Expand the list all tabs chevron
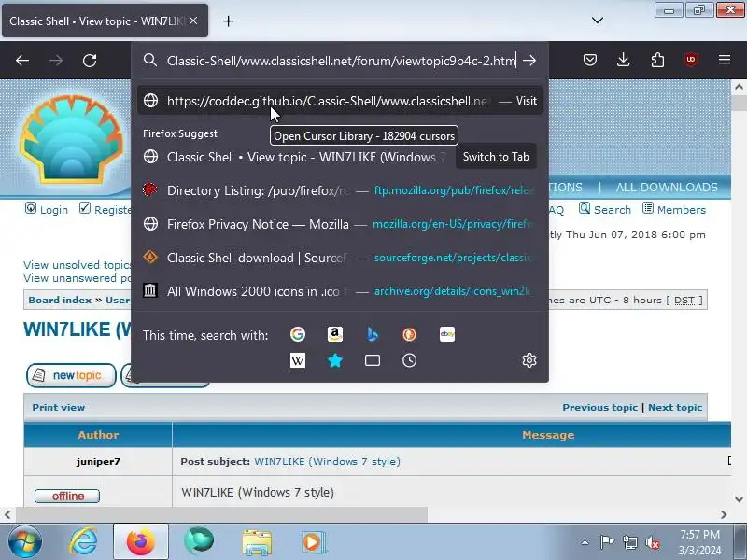This screenshot has width=747, height=560. [x=598, y=21]
